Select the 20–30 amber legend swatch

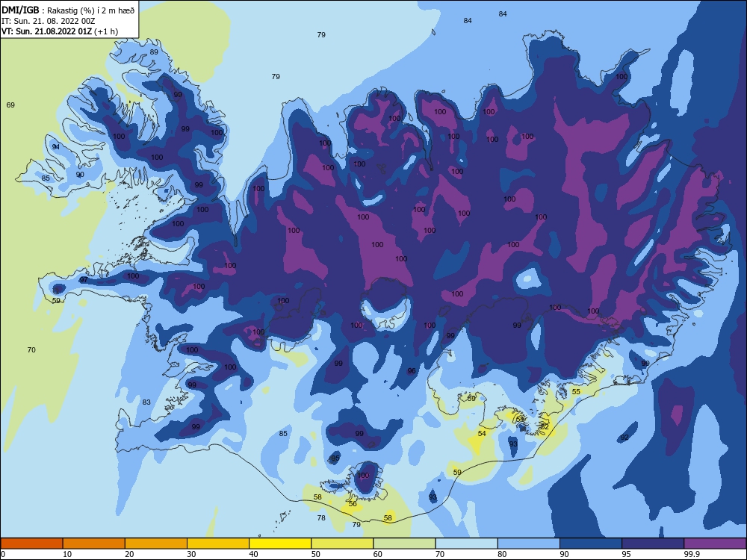[156, 544]
